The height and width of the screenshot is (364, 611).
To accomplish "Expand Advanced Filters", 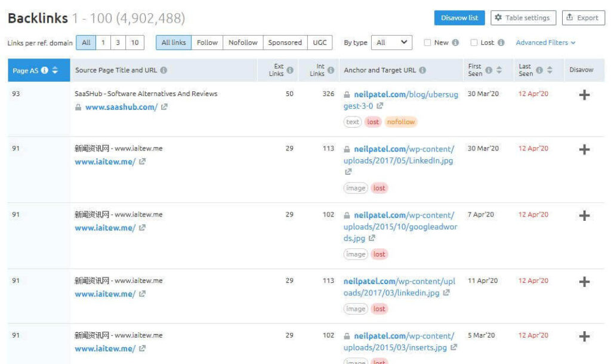I will point(545,42).
